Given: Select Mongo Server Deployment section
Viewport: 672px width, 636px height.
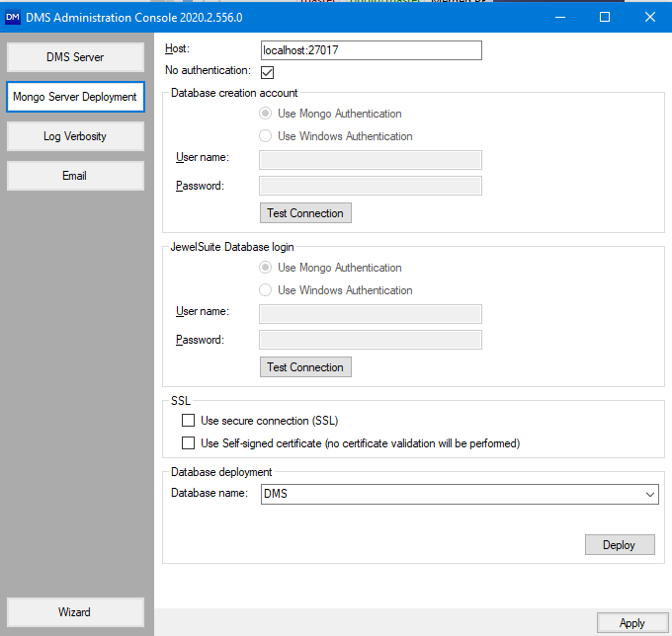Looking at the screenshot, I should 75,97.
